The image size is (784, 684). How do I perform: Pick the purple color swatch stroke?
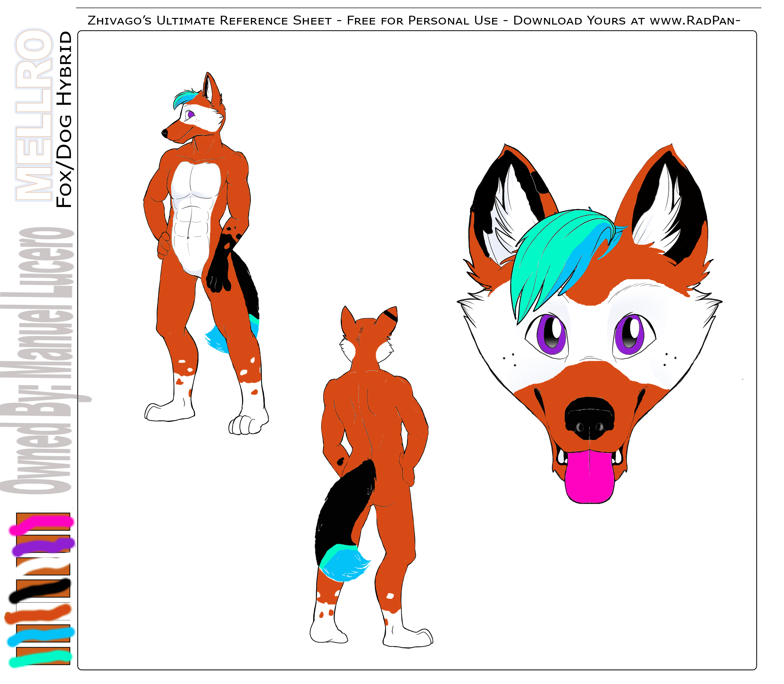43,547
